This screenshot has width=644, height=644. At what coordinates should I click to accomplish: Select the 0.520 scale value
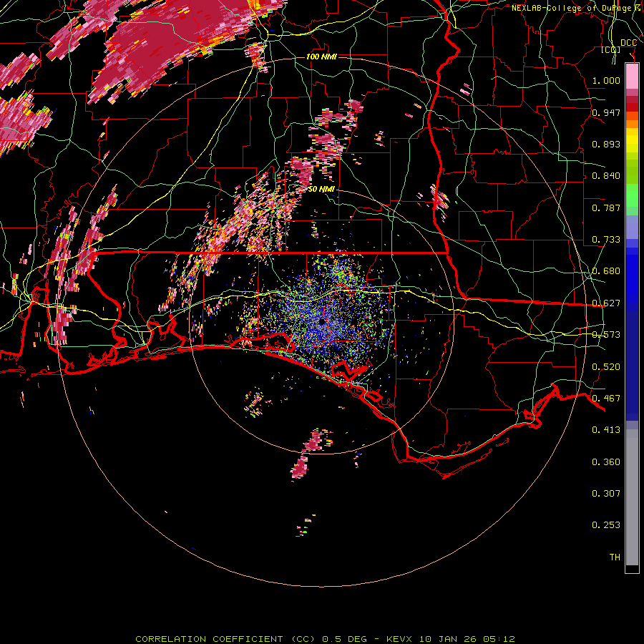tap(606, 367)
